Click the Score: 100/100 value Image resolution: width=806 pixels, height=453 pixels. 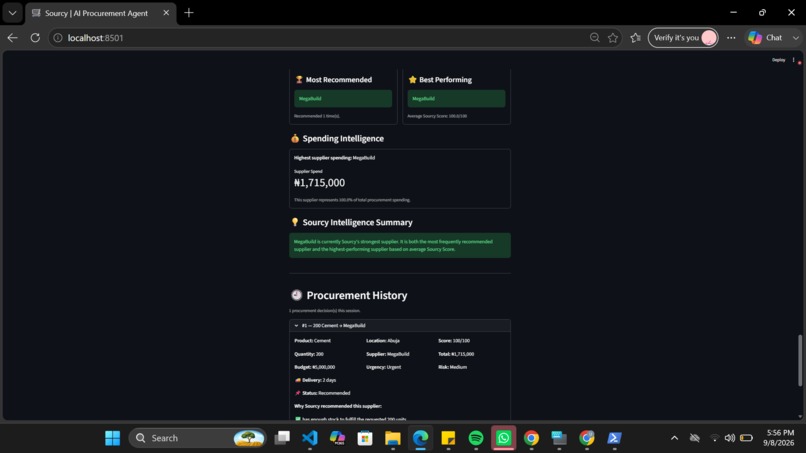click(454, 340)
